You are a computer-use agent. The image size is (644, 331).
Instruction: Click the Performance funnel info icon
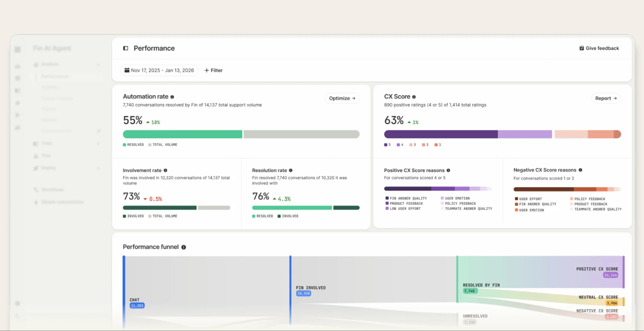click(184, 247)
